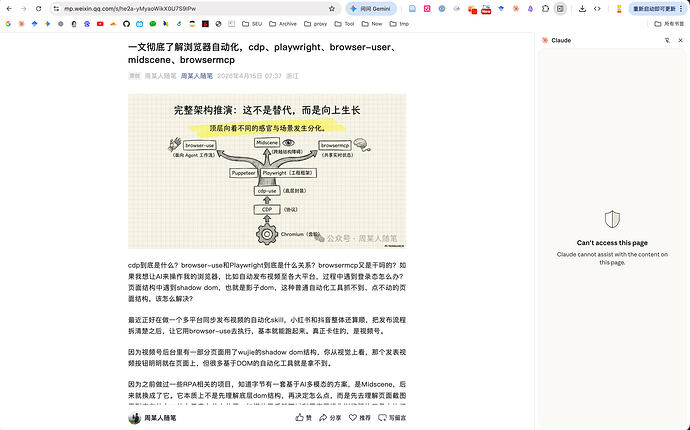This screenshot has height=430, width=690.
Task: Open the All Bookmarks folder
Action: 669,24
